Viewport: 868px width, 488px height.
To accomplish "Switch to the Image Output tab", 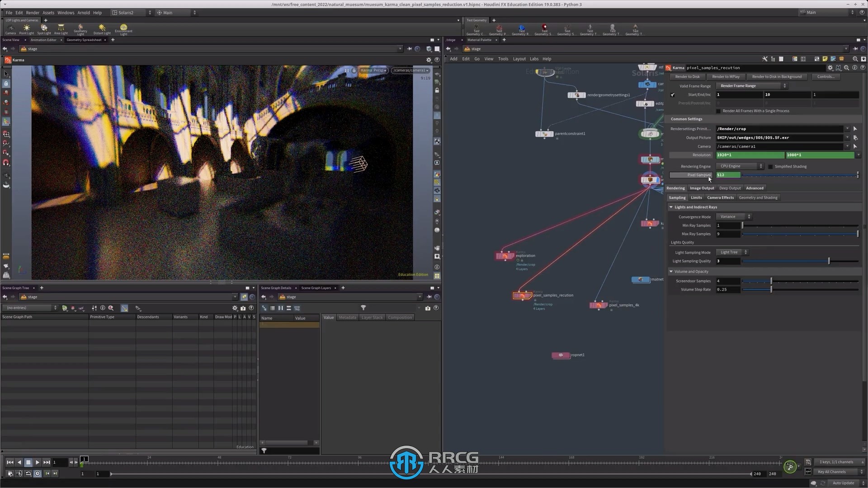I will [702, 188].
